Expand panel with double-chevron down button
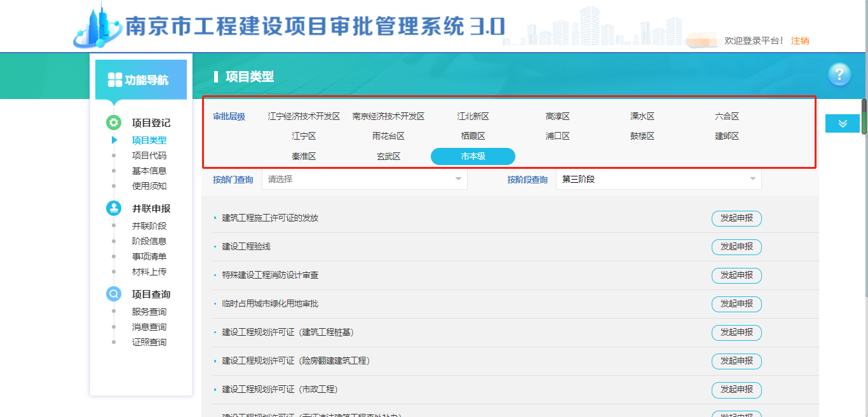This screenshot has width=868, height=417. coord(843,124)
